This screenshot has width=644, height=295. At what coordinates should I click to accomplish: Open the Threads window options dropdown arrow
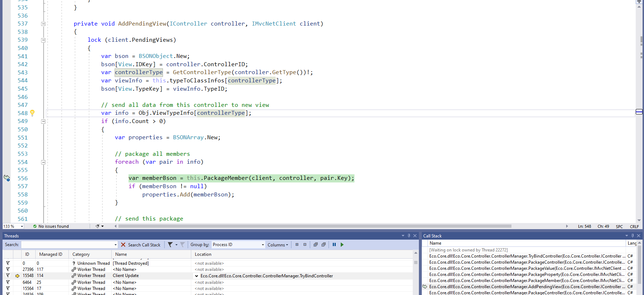pos(403,236)
